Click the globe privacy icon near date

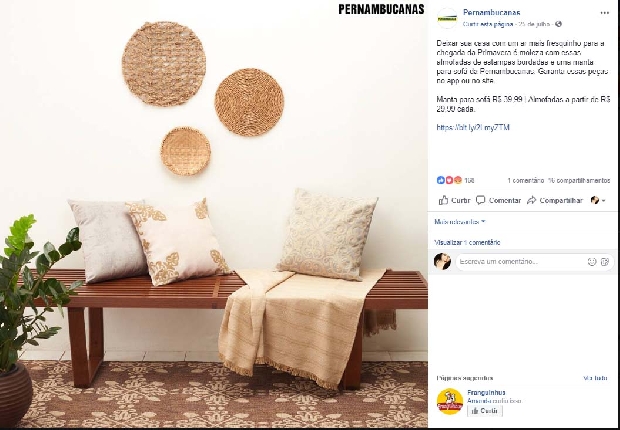(558, 24)
